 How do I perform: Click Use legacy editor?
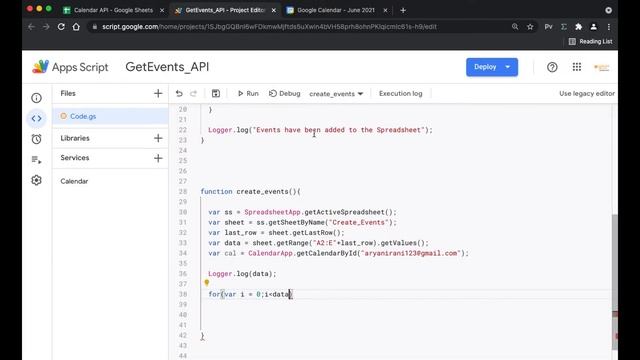(587, 93)
